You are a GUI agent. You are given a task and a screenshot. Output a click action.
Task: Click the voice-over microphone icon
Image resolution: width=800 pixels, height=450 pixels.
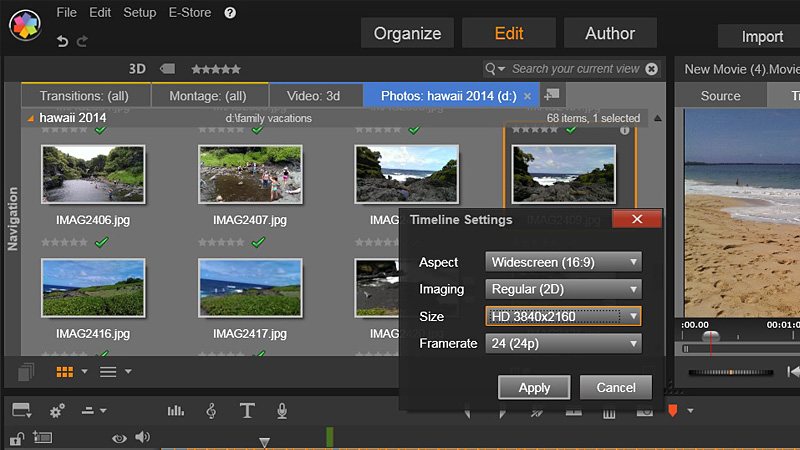pos(283,411)
